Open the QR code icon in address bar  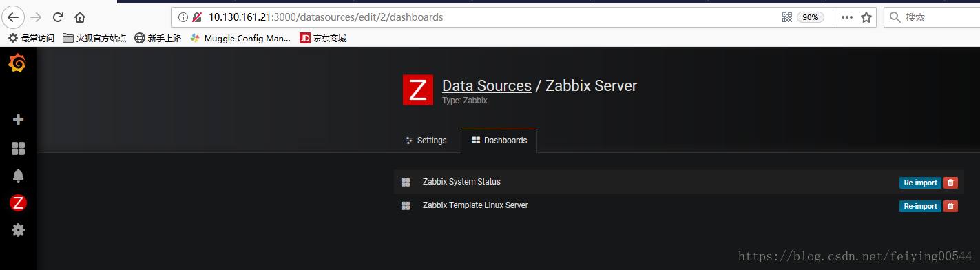click(x=787, y=17)
